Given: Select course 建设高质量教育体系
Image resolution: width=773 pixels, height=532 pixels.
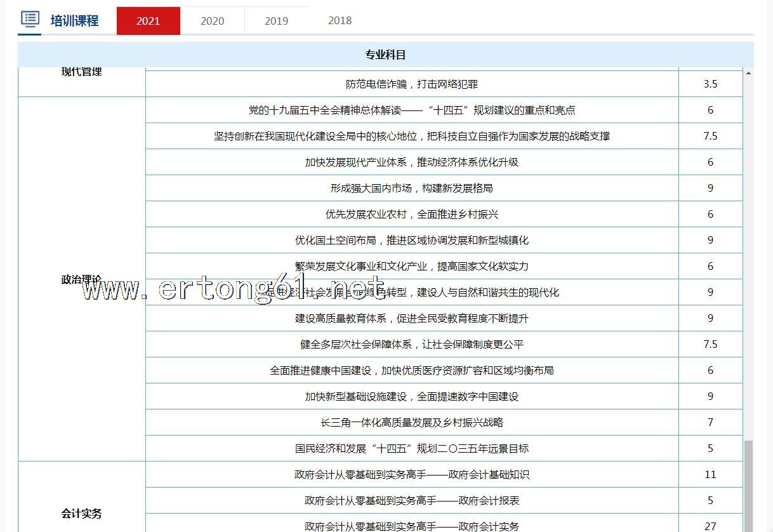Looking at the screenshot, I should 411,318.
